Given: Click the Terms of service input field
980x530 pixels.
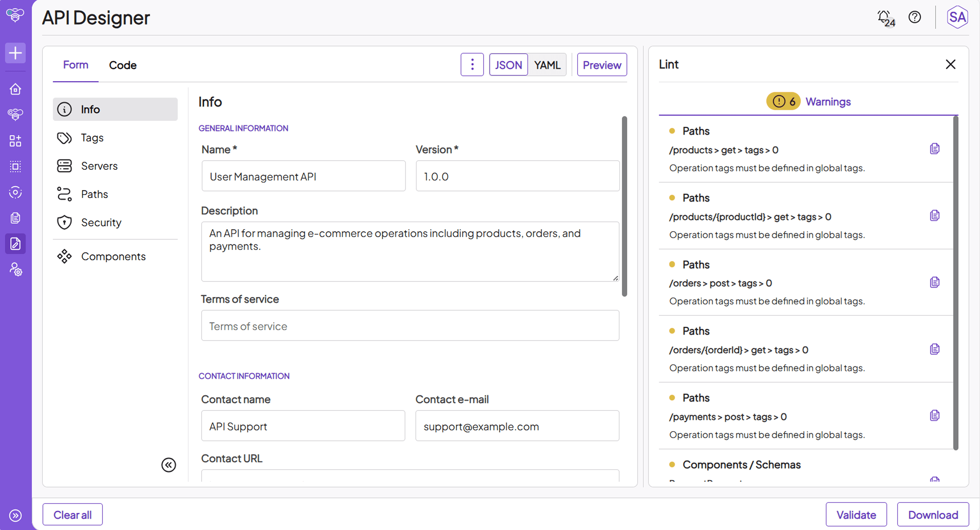Looking at the screenshot, I should 410,326.
